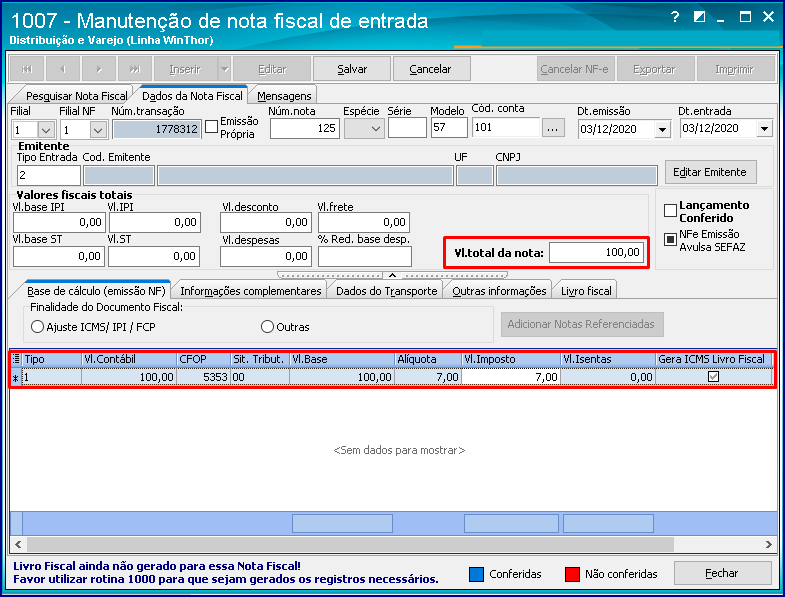
Task: Click grid column chooser icon beside Tipo
Action: click(16, 359)
